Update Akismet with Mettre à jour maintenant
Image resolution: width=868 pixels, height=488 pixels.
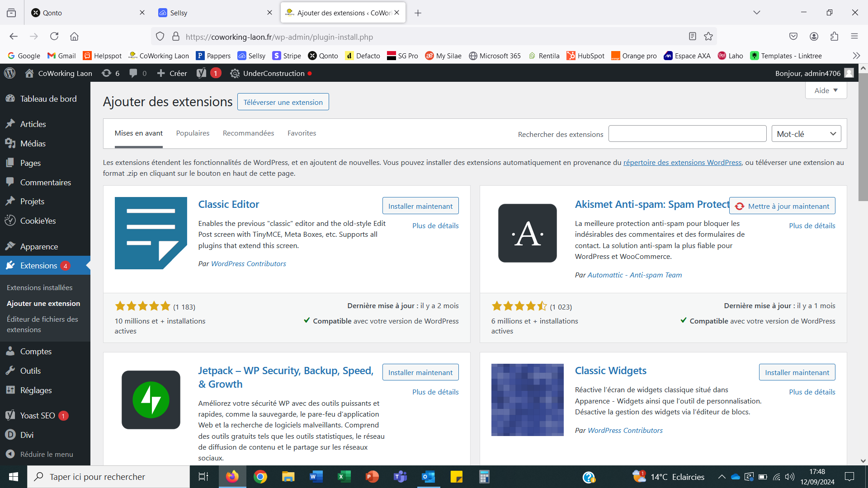[783, 206]
